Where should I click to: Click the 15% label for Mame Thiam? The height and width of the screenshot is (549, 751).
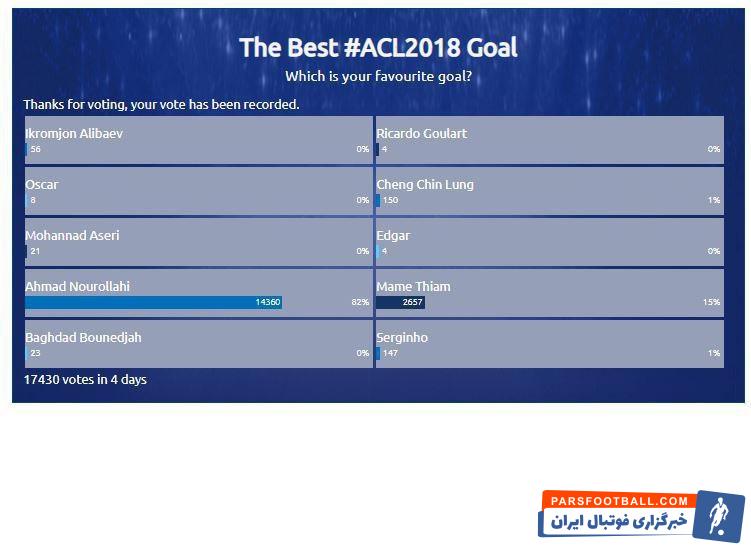[x=711, y=302]
